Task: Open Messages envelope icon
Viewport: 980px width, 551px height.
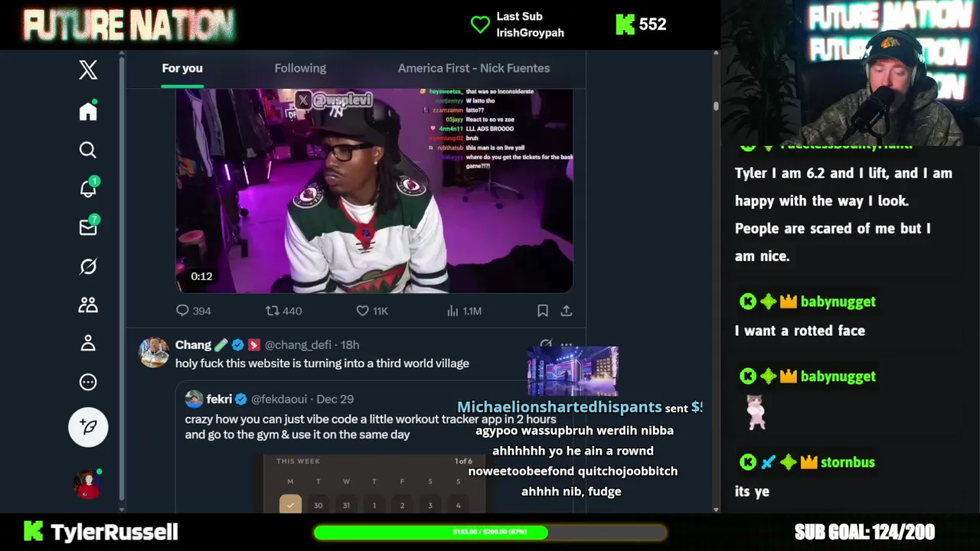Action: 89,227
